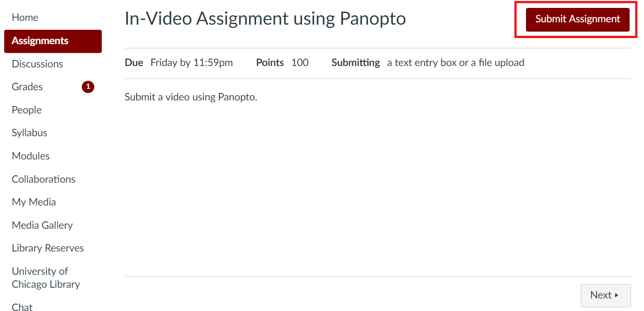Click the assignment title heading
Image resolution: width=644 pixels, height=311 pixels.
pyautogui.click(x=265, y=19)
